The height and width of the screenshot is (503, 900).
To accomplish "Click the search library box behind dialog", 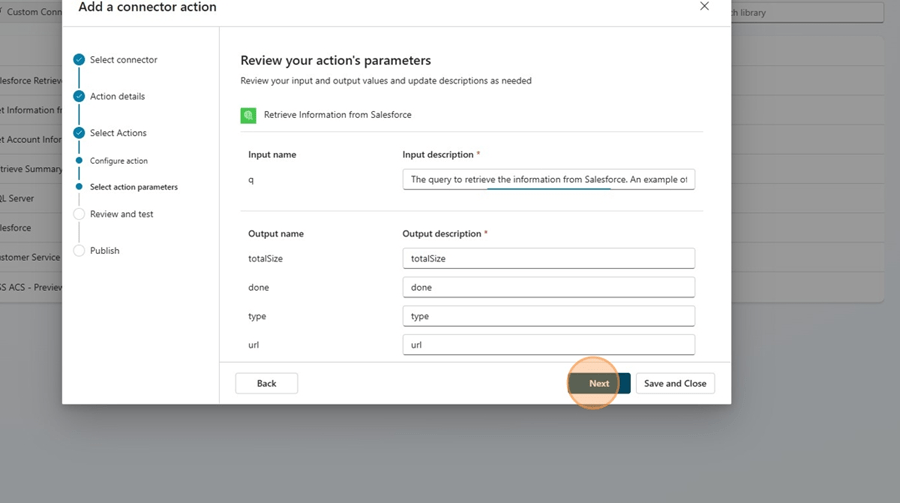I will pyautogui.click(x=808, y=13).
